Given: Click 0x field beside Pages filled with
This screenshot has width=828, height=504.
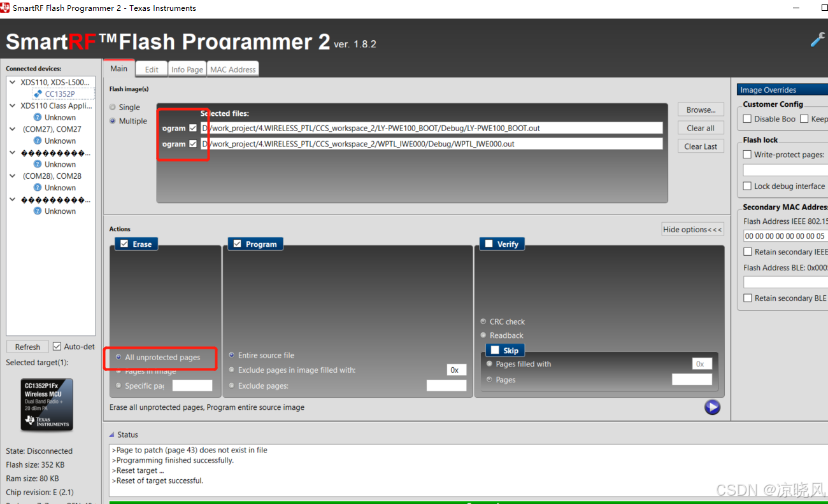Looking at the screenshot, I should 702,364.
